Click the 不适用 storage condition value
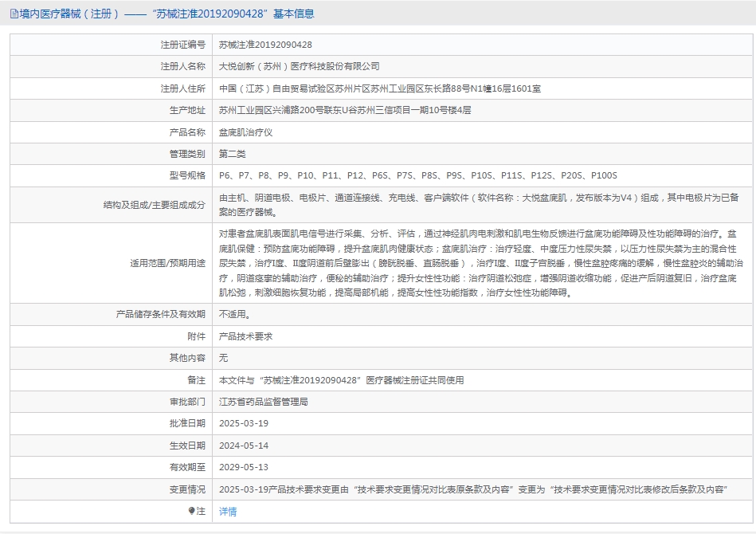 tap(234, 315)
